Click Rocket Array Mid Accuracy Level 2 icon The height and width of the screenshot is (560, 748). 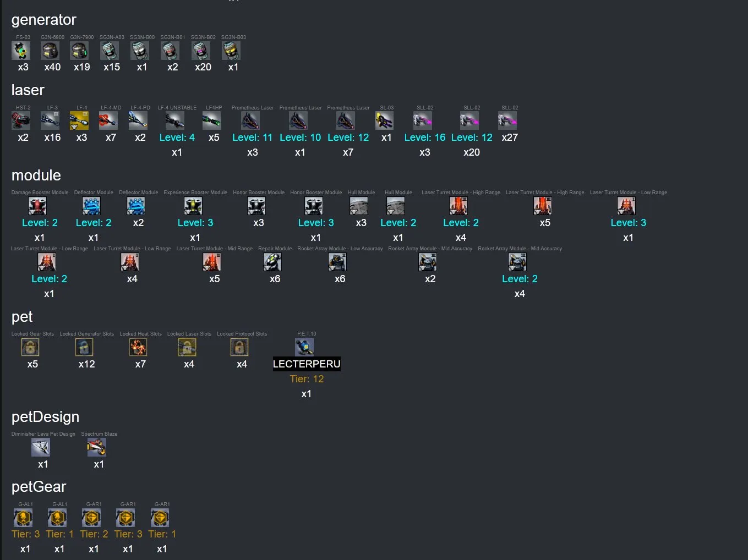[x=517, y=262]
